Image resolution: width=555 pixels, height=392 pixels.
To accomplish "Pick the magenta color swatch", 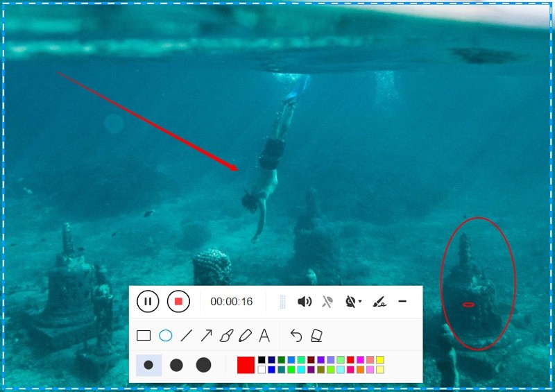I will click(x=360, y=360).
